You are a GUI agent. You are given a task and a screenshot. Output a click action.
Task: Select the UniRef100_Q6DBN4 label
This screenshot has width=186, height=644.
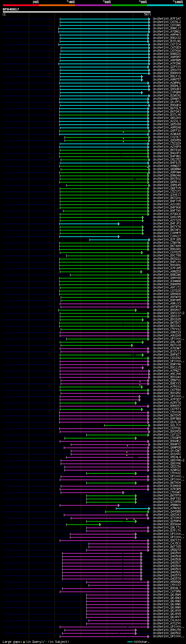(x=167, y=169)
